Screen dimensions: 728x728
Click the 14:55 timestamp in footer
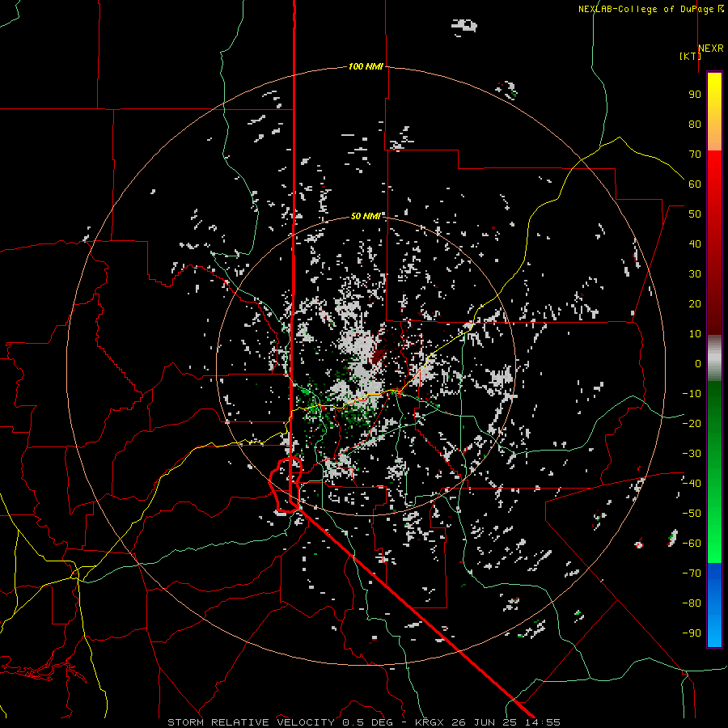(x=542, y=722)
